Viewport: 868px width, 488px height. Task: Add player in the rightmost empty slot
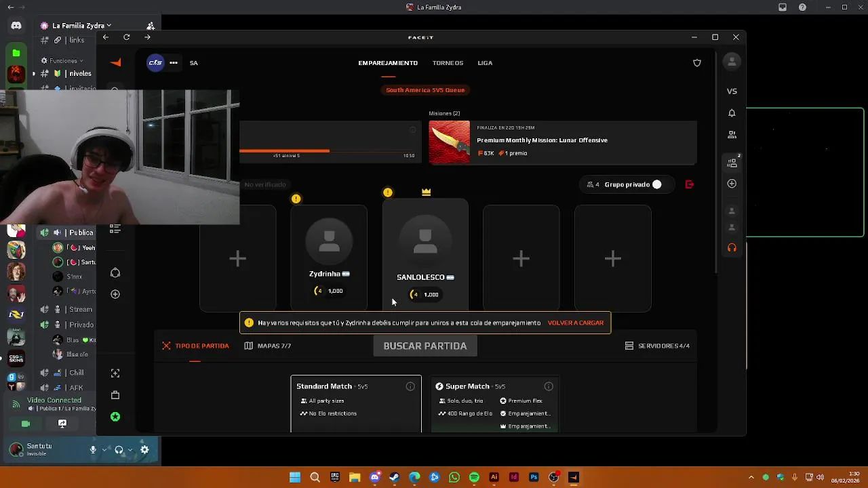[613, 258]
